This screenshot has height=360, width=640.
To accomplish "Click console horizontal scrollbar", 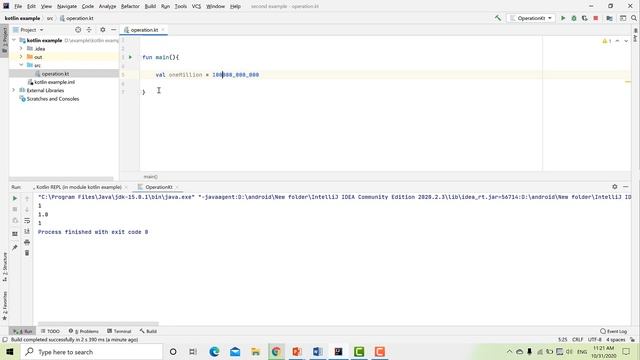I will pos(98,324).
